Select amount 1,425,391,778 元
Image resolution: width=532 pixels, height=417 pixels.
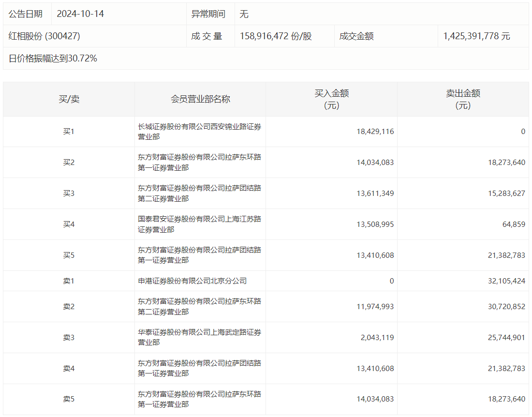pos(477,36)
